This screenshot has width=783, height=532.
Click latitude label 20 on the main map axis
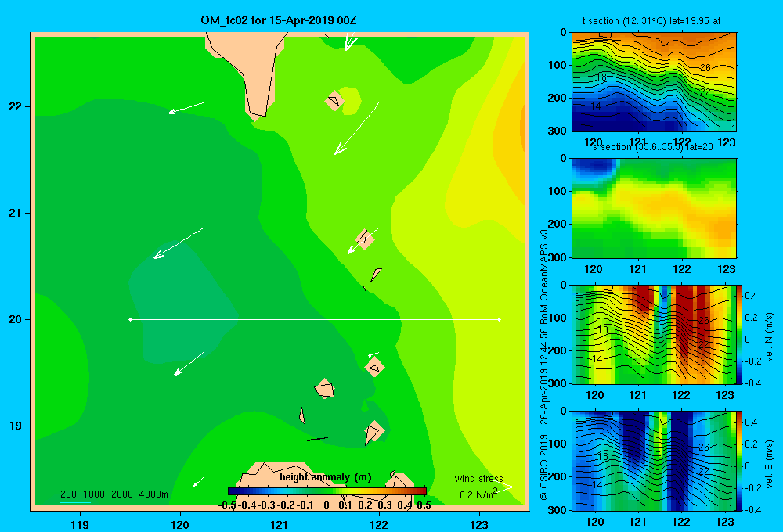coord(15,319)
